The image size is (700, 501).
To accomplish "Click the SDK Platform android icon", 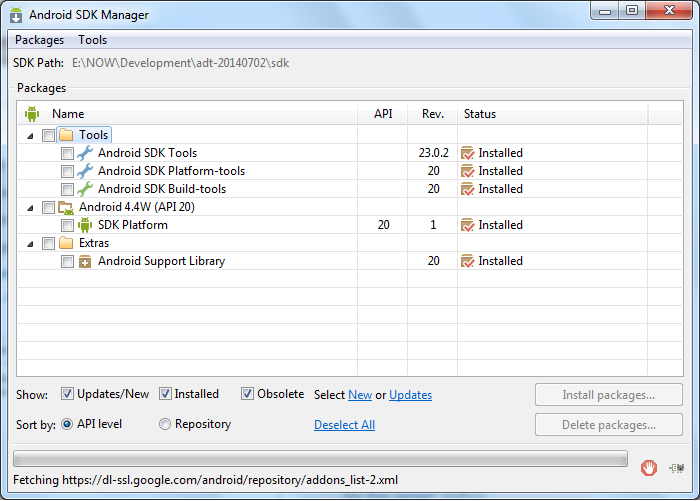I will point(85,225).
